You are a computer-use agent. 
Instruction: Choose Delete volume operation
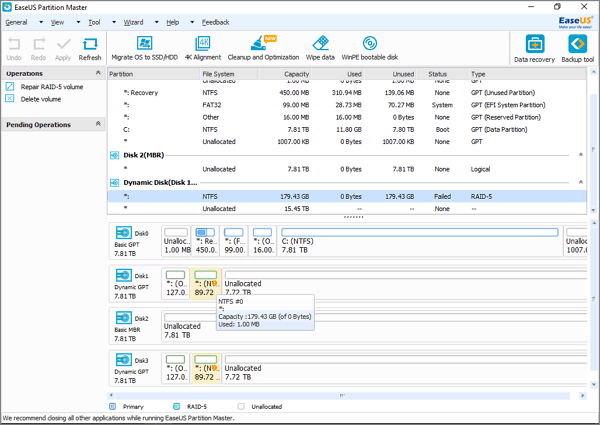[x=41, y=99]
